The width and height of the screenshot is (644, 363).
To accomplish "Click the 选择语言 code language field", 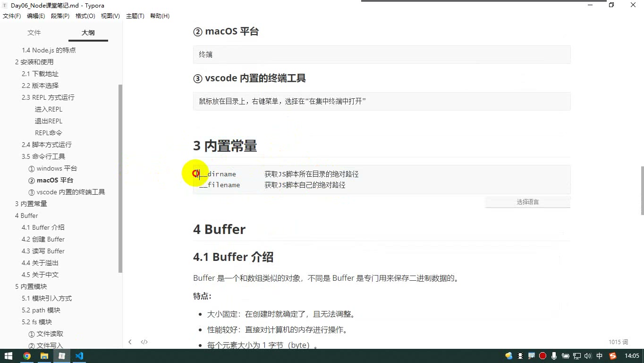I will (528, 202).
